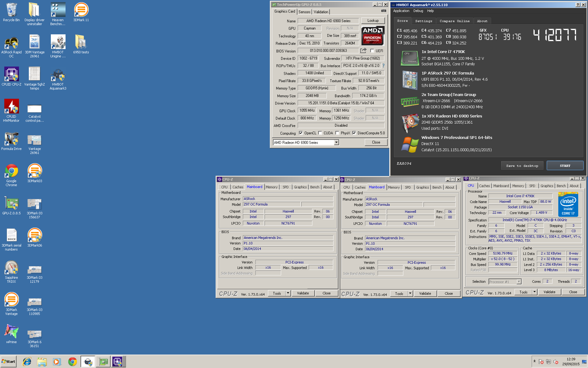Toggle DirectCompute 5.0 checkbox
The height and width of the screenshot is (368, 588).
point(354,133)
